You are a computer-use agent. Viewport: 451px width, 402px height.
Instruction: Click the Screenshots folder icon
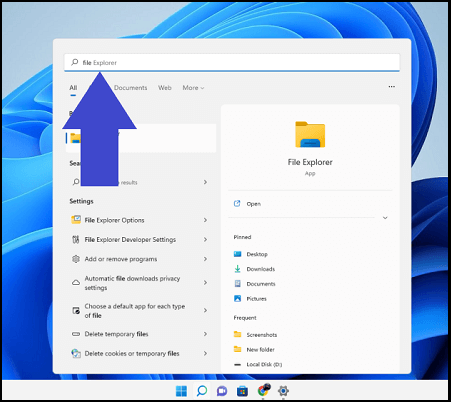point(237,334)
